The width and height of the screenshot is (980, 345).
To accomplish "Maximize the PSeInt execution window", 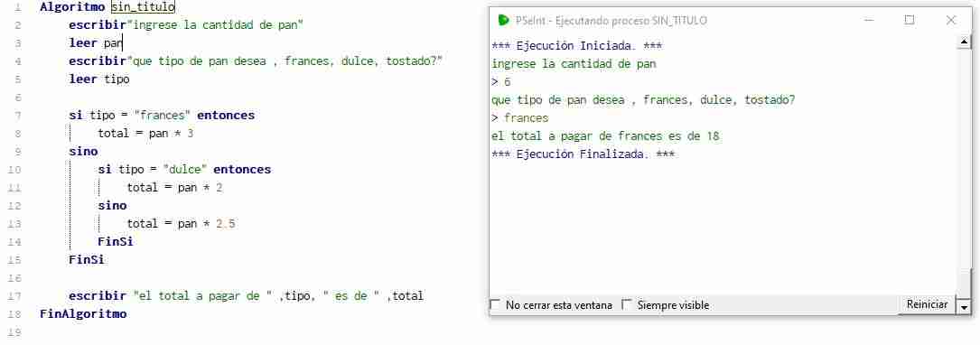I will point(910,20).
